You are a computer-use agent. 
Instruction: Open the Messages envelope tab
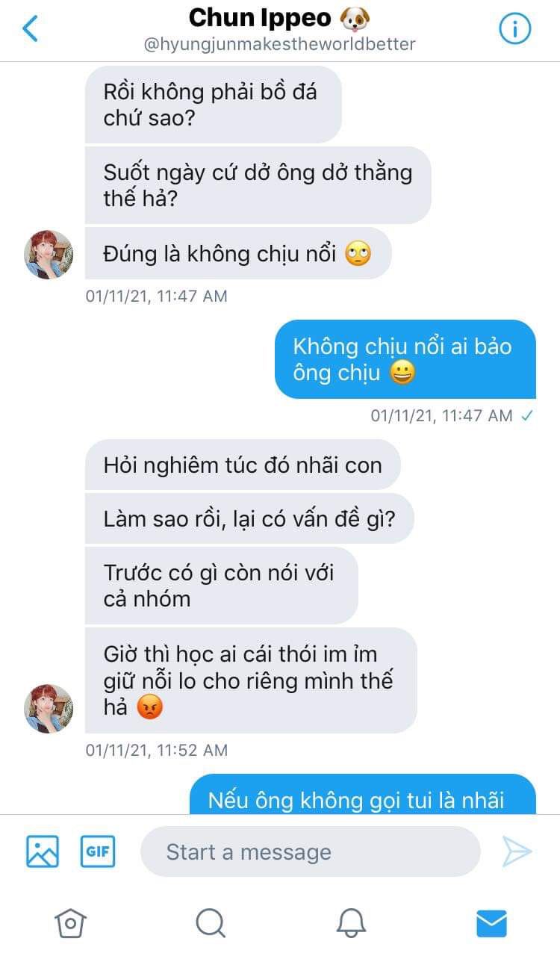point(491,923)
